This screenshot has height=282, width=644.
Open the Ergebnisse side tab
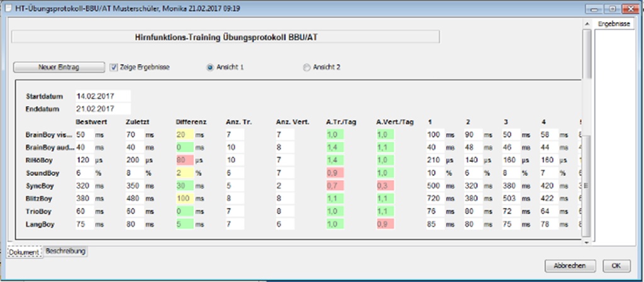tap(614, 24)
